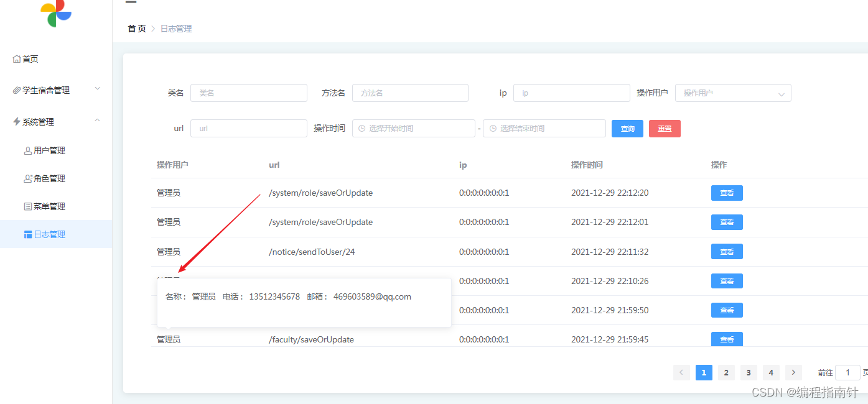Click the ip column header
868x404 pixels.
pos(463,165)
